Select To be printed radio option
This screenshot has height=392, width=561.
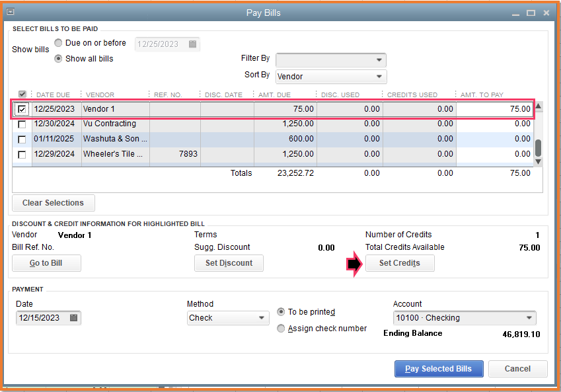(281, 312)
